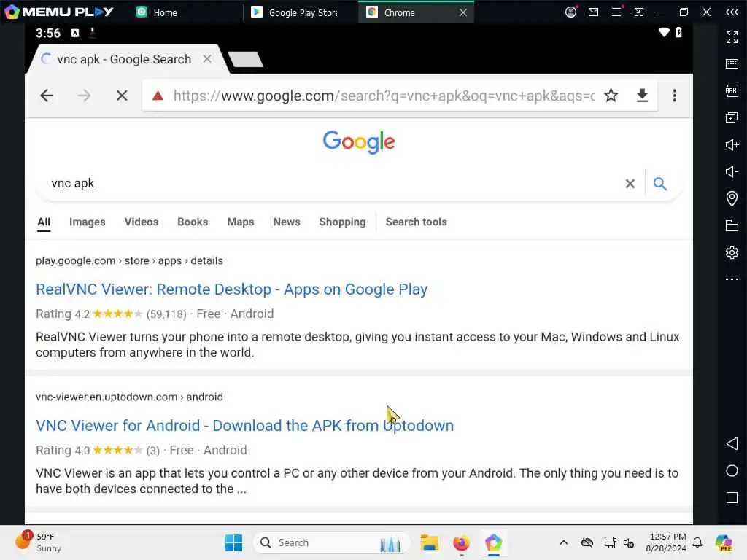
Task: Switch to Google Play Store tab
Action: click(295, 12)
